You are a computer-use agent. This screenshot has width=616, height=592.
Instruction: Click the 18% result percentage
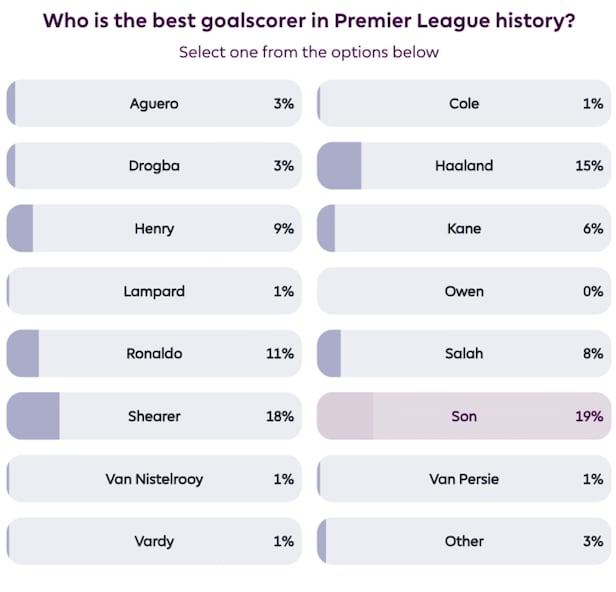(280, 416)
